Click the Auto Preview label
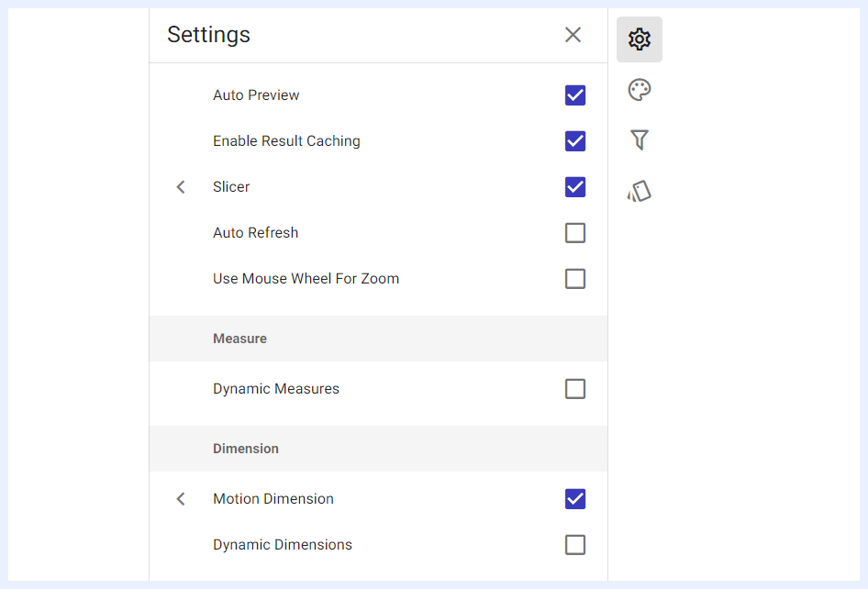Viewport: 868px width, 589px height. click(256, 95)
